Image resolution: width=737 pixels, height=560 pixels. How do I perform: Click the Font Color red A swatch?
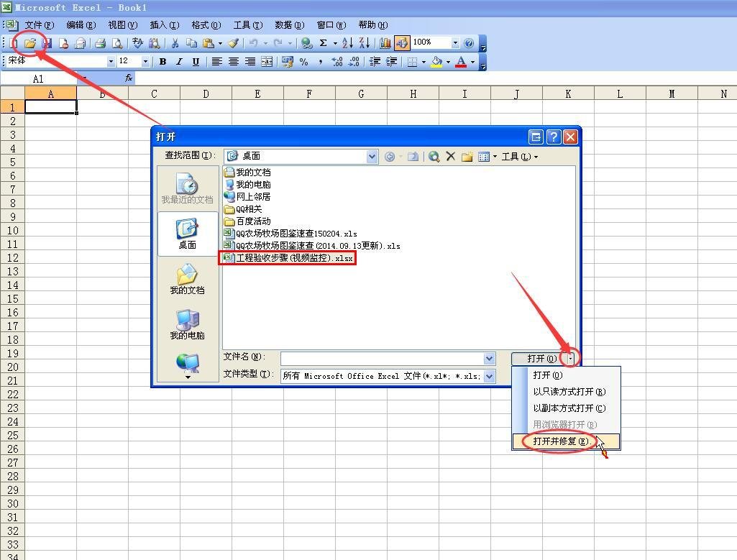(461, 62)
